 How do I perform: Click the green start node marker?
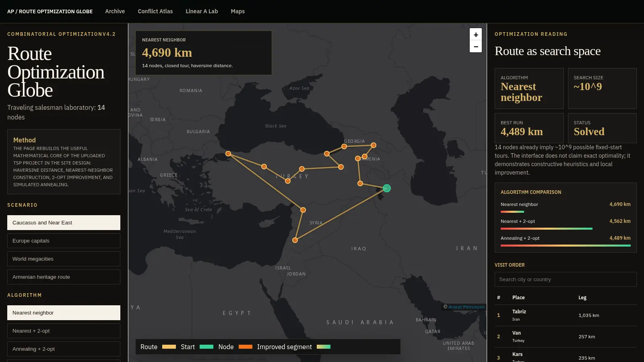[x=387, y=188]
